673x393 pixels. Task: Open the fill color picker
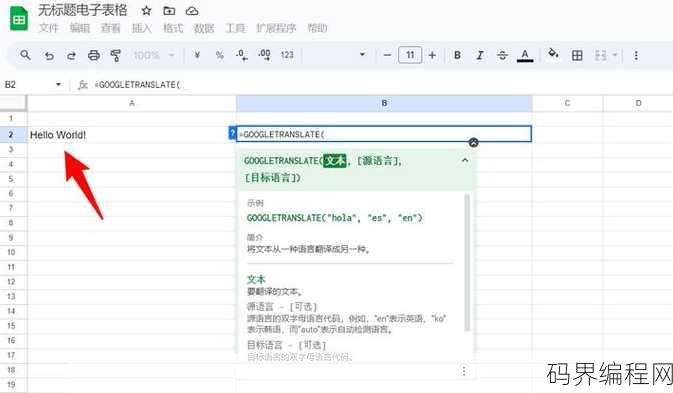[553, 54]
